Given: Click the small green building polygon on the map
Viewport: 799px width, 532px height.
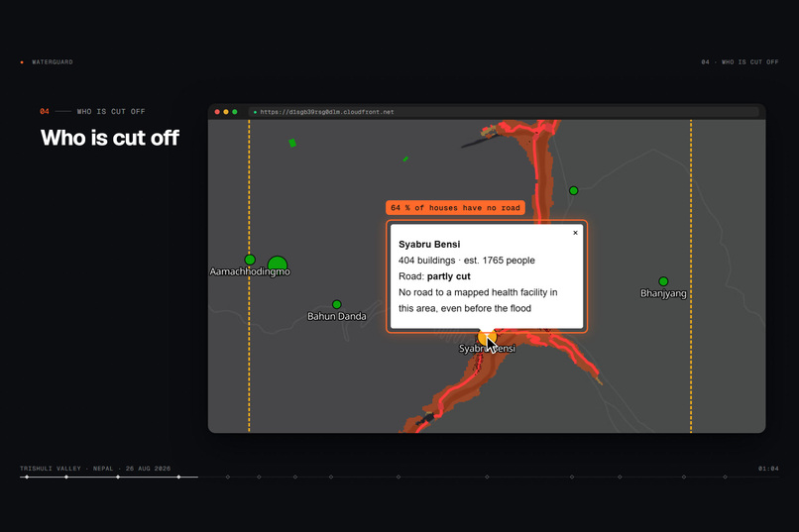Looking at the screenshot, I should click(x=292, y=143).
